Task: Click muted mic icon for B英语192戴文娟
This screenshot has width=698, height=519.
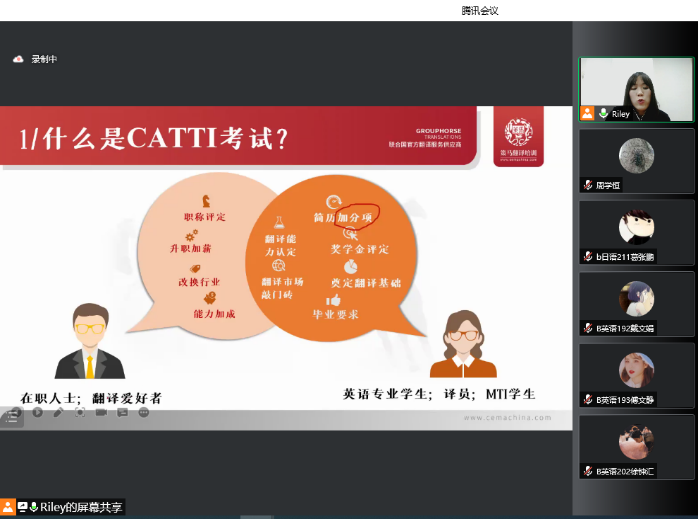Action: pyautogui.click(x=588, y=328)
